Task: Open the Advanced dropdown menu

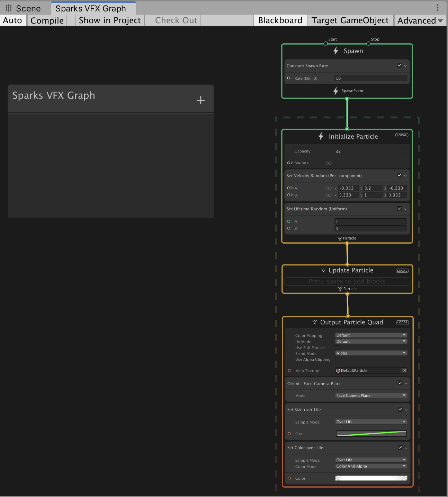Action: pyautogui.click(x=420, y=20)
